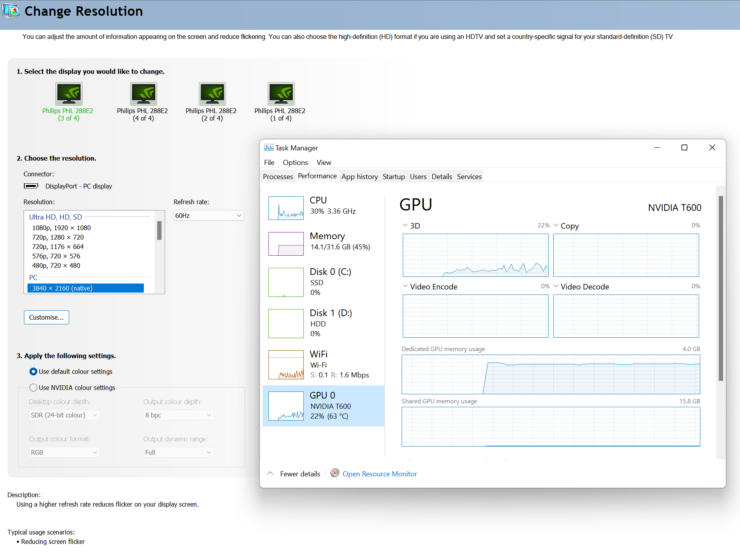Click the Dedicated GPU memory usage graph
The image size is (740, 560).
551,374
